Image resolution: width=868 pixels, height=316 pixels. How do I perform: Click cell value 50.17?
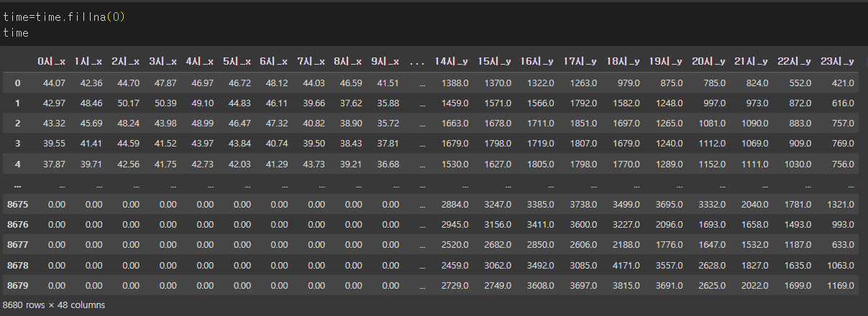pos(128,103)
